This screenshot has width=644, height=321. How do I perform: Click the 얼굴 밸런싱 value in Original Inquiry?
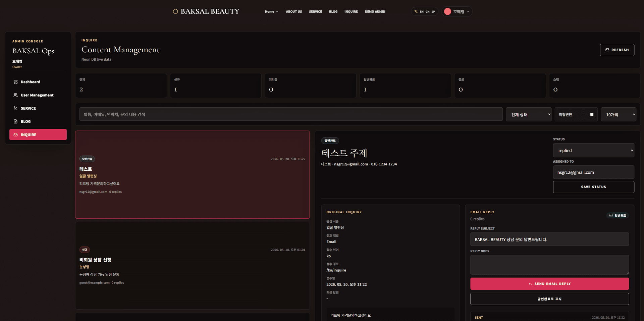tap(335, 228)
